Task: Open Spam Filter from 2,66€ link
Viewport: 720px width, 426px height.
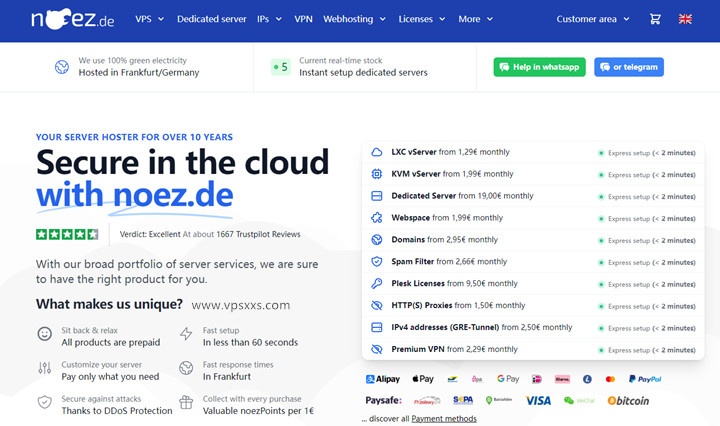Action: coord(449,262)
